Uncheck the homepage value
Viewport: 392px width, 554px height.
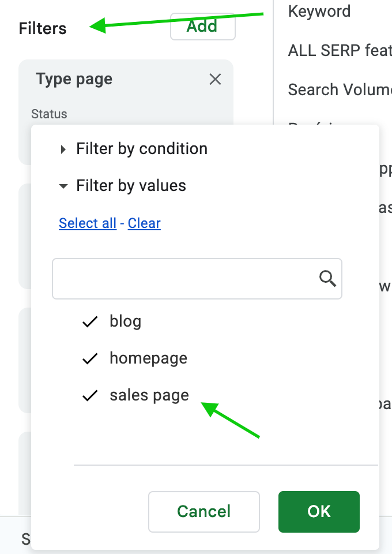(x=135, y=358)
